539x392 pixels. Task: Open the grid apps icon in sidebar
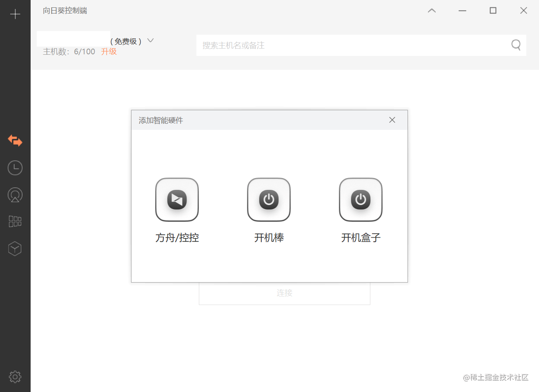pyautogui.click(x=15, y=221)
